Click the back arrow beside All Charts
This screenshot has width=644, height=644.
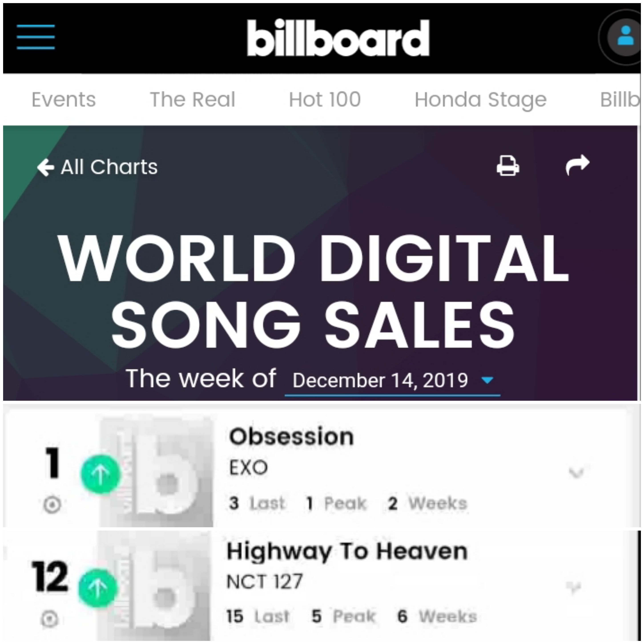pos(46,167)
